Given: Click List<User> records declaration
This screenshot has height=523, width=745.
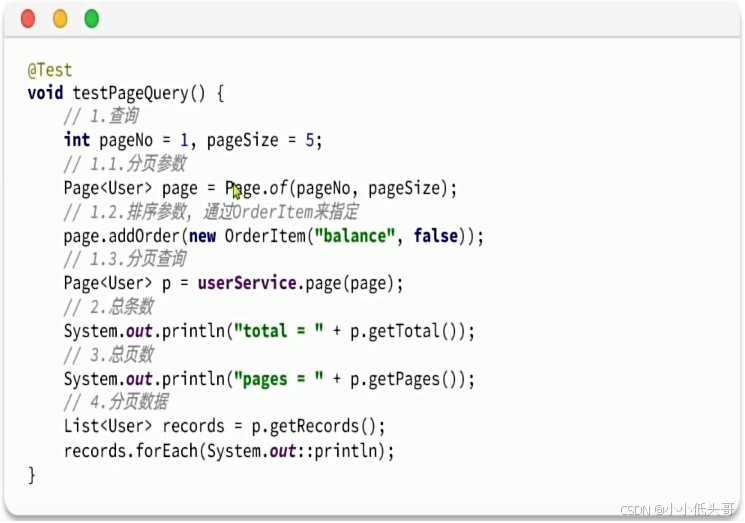Looking at the screenshot, I should [x=144, y=426].
